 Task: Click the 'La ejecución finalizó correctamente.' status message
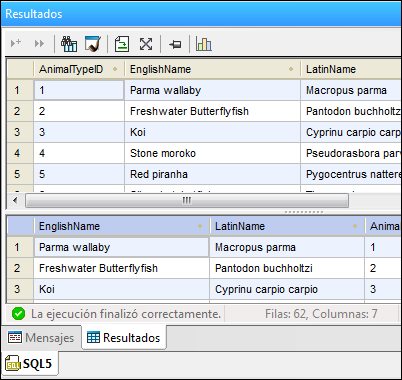126,314
